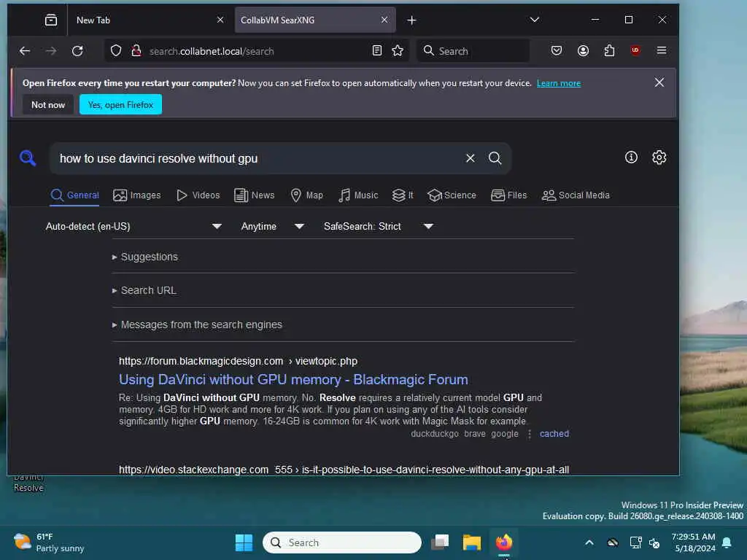Open the weather widget 61°F
This screenshot has height=560, width=747.
coord(49,542)
